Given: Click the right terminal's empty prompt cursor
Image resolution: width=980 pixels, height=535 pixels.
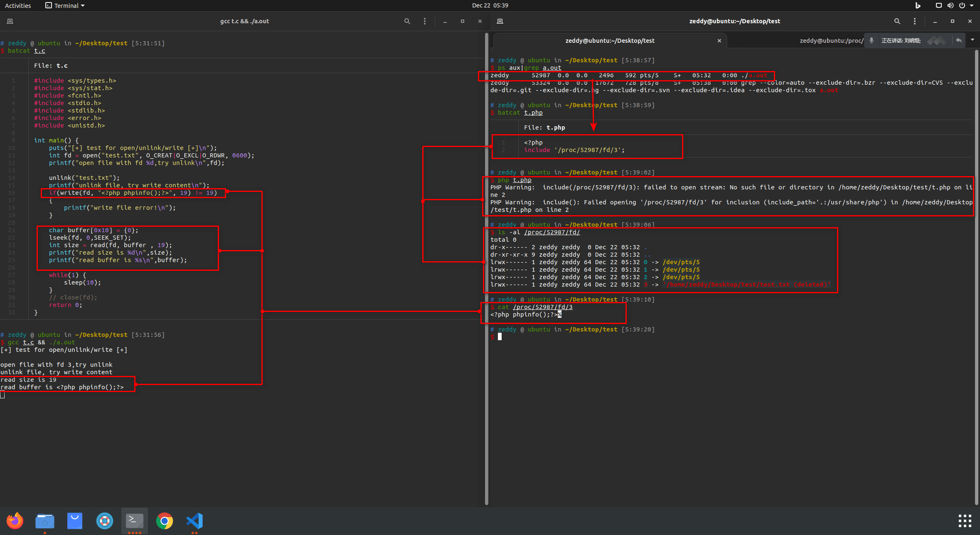Looking at the screenshot, I should click(500, 337).
